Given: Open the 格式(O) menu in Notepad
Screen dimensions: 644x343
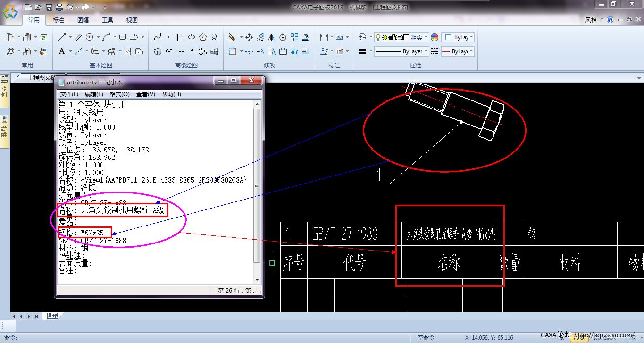Looking at the screenshot, I should (119, 94).
